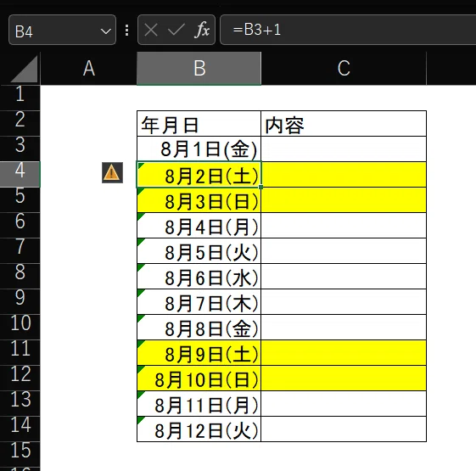Click yellow 内容 cell beside 8月9日(土)

coord(344,353)
